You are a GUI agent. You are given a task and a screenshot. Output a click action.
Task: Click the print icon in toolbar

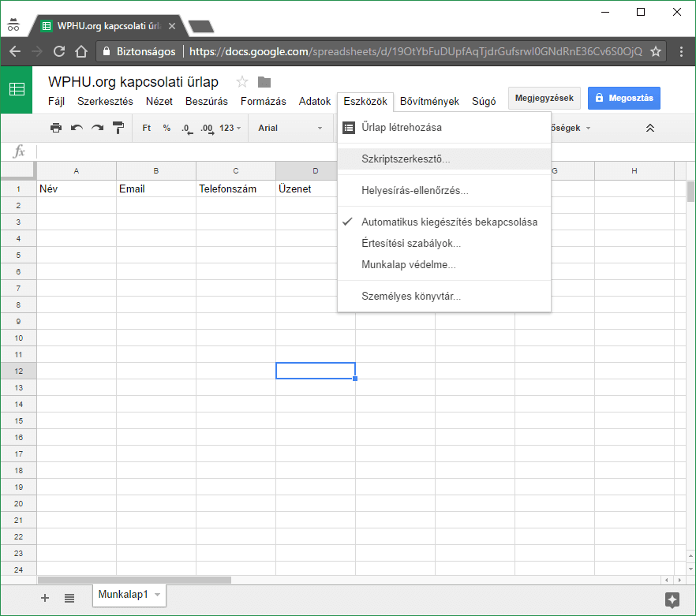pyautogui.click(x=56, y=128)
